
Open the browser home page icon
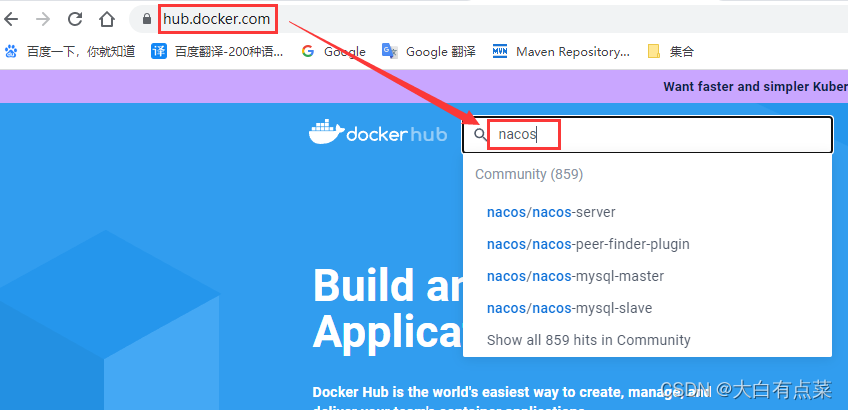107,19
